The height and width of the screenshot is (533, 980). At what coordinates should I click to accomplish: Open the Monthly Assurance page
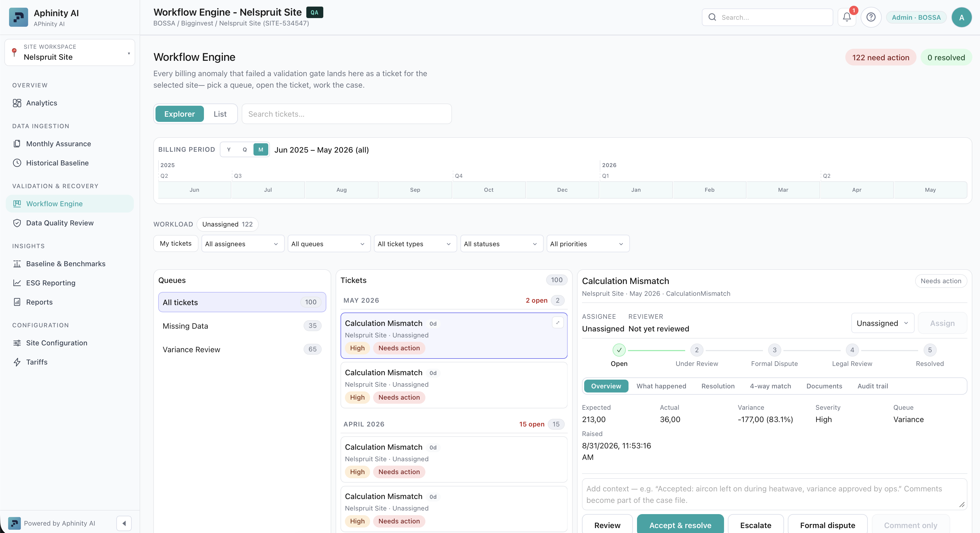click(x=70, y=144)
